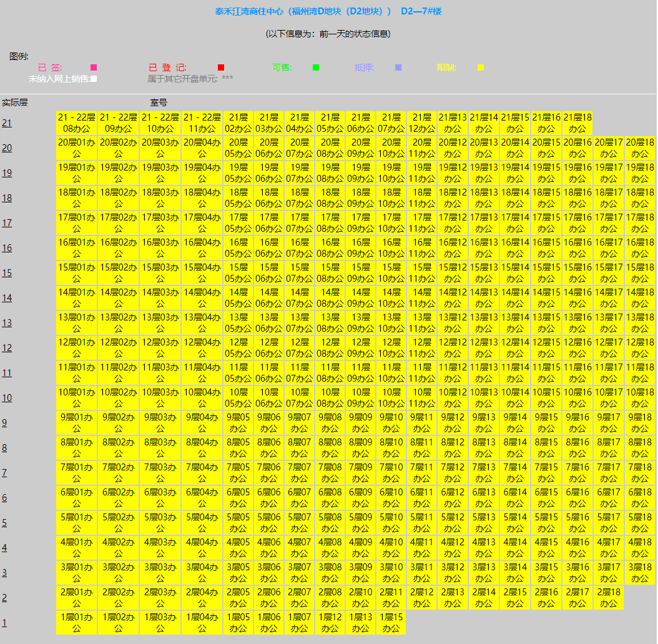Open floor 5 link in 实际层 column
The image size is (658, 644).
(x=4, y=523)
